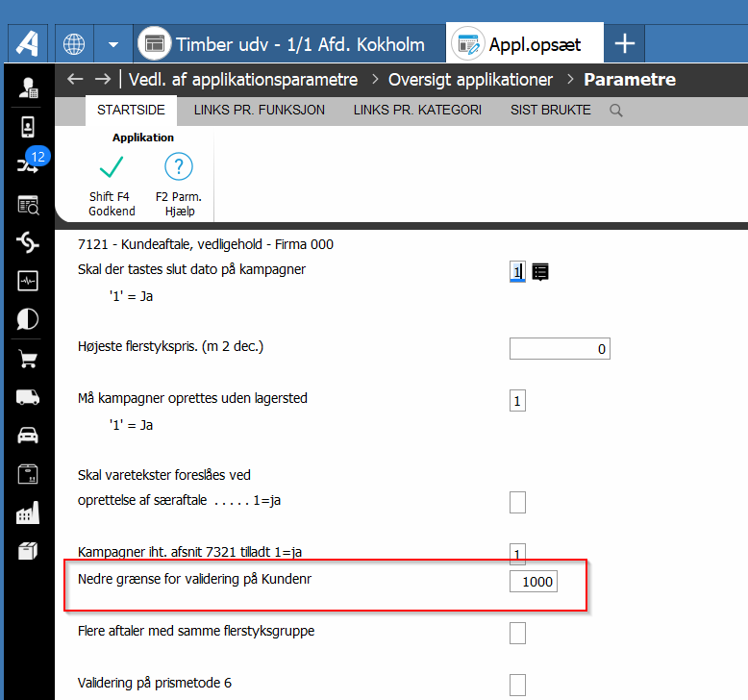Viewport: 748px width, 700px height.
Task: Open F2 Parm. Hjælp help icon
Action: (x=178, y=167)
